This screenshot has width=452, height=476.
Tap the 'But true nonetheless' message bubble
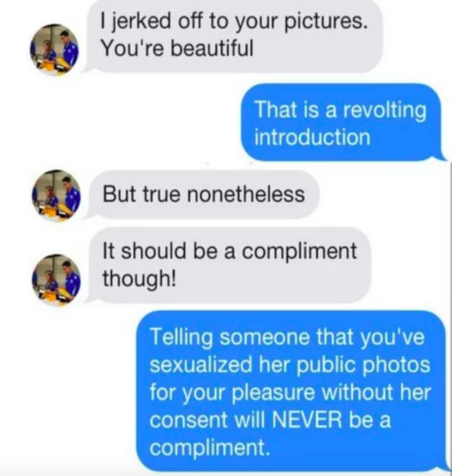pyautogui.click(x=203, y=195)
